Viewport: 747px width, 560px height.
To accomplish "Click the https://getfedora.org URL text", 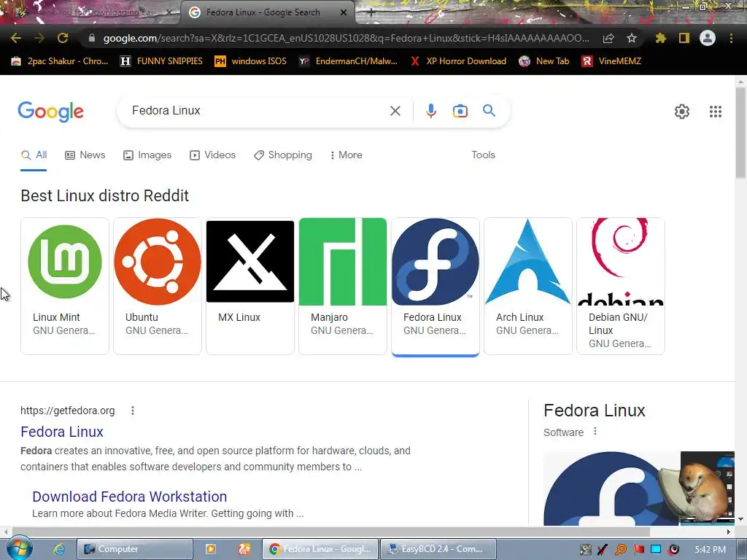I will (68, 411).
